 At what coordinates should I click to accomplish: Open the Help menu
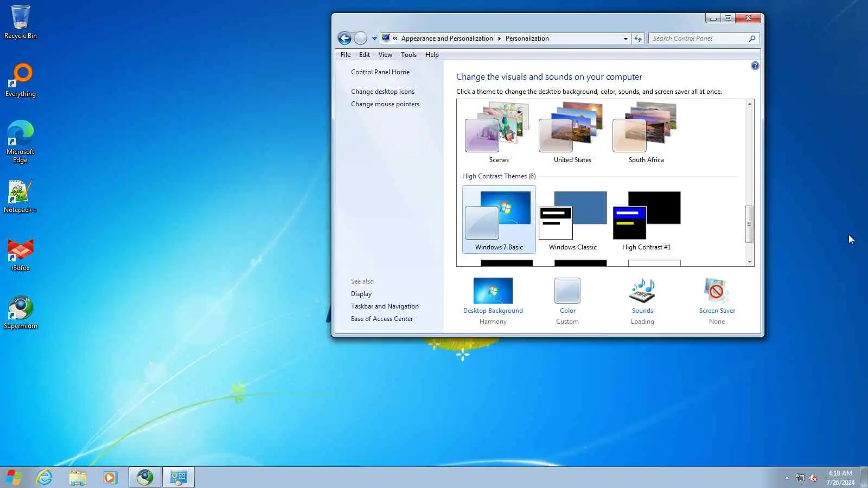[432, 55]
